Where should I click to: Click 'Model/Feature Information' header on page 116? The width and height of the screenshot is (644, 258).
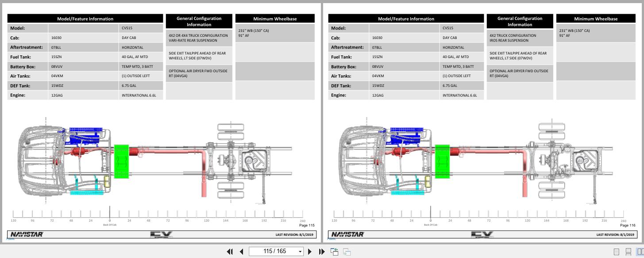coord(406,19)
